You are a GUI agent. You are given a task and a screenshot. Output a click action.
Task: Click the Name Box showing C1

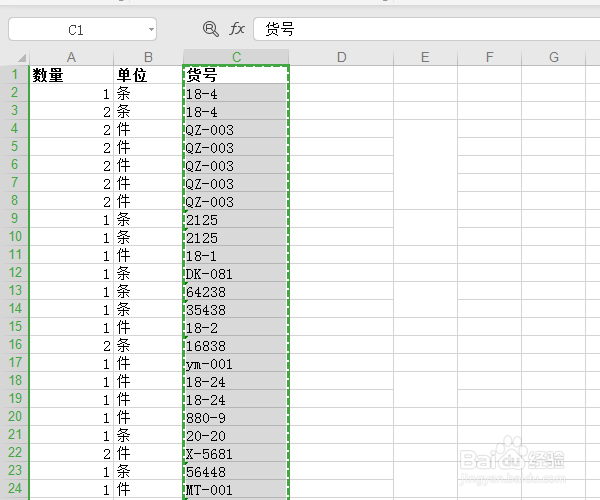click(x=82, y=29)
